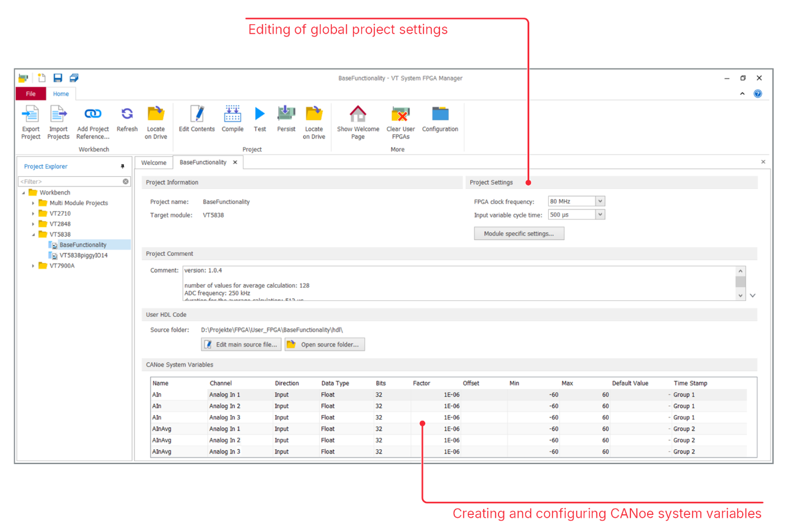
Task: Select the BaseFunctionality document tab
Action: pyautogui.click(x=203, y=162)
